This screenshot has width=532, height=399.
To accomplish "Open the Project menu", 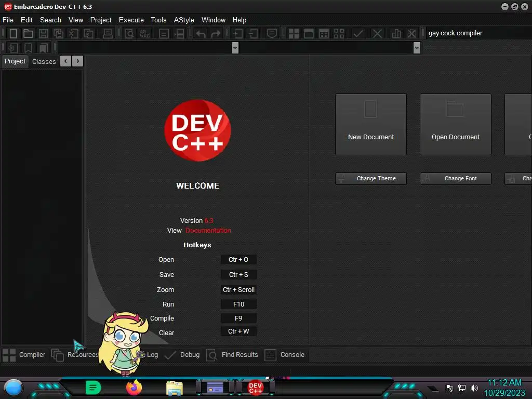I will (101, 20).
